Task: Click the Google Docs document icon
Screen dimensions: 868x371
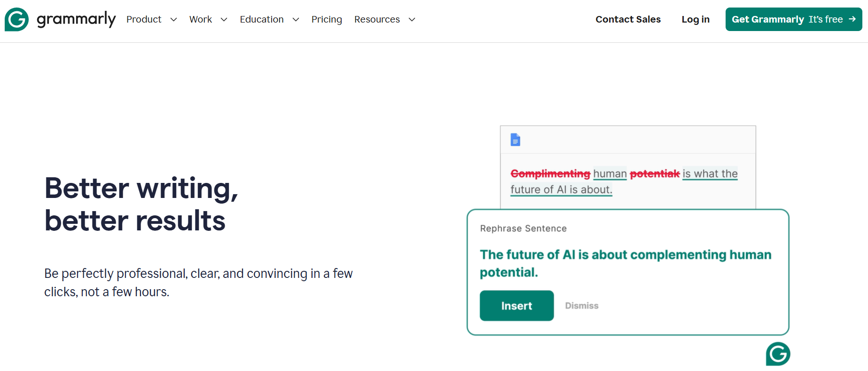Action: pyautogui.click(x=516, y=140)
